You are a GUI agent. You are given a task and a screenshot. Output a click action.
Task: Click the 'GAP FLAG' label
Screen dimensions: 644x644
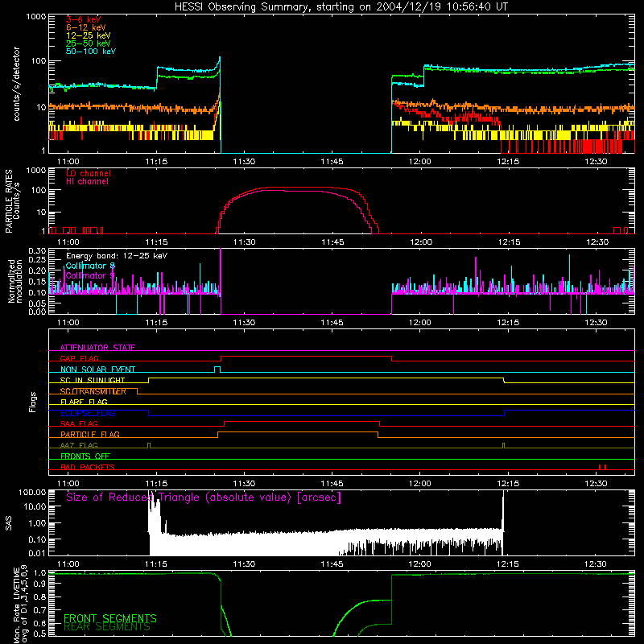[79, 358]
